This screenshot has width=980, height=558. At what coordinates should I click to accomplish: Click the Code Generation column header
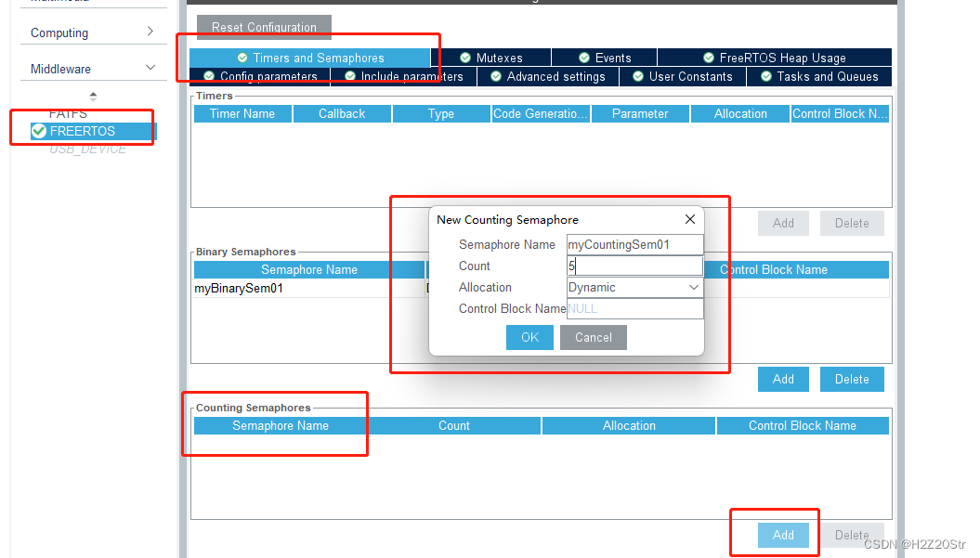[x=541, y=113]
